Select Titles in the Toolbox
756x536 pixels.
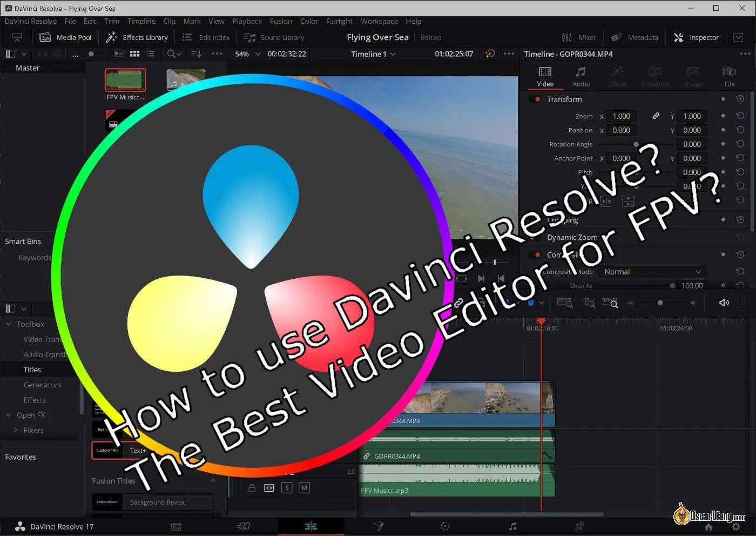32,370
